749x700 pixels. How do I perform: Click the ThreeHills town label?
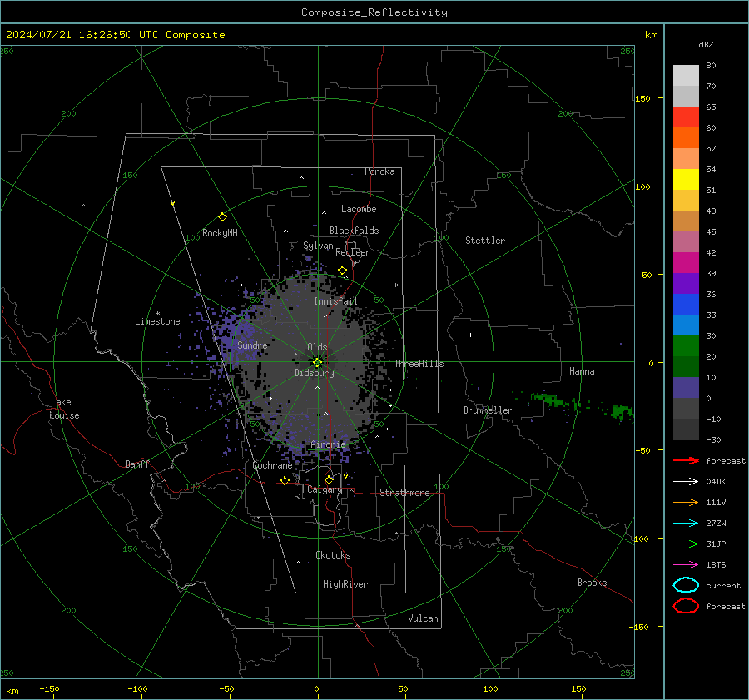click(419, 364)
